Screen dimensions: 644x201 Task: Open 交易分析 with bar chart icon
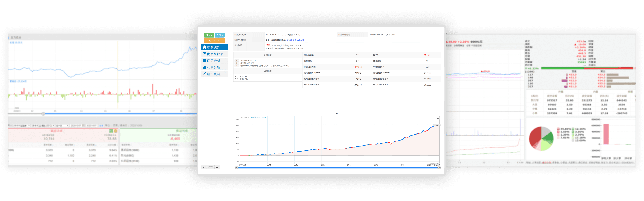click(x=214, y=67)
